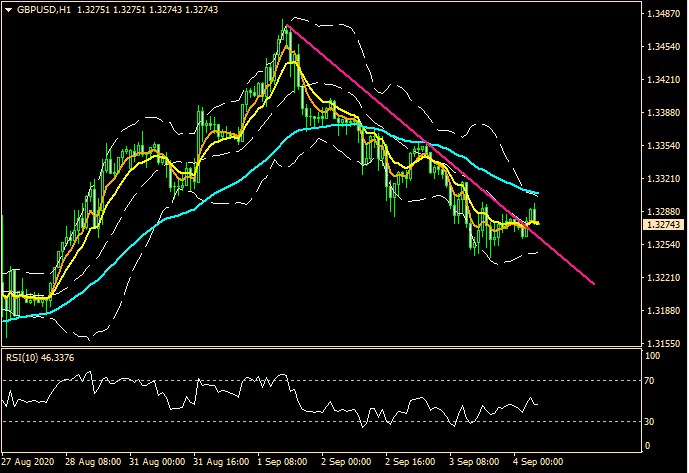The image size is (689, 473).
Task: Click the current price tag 1.32743
Action: pos(664,225)
